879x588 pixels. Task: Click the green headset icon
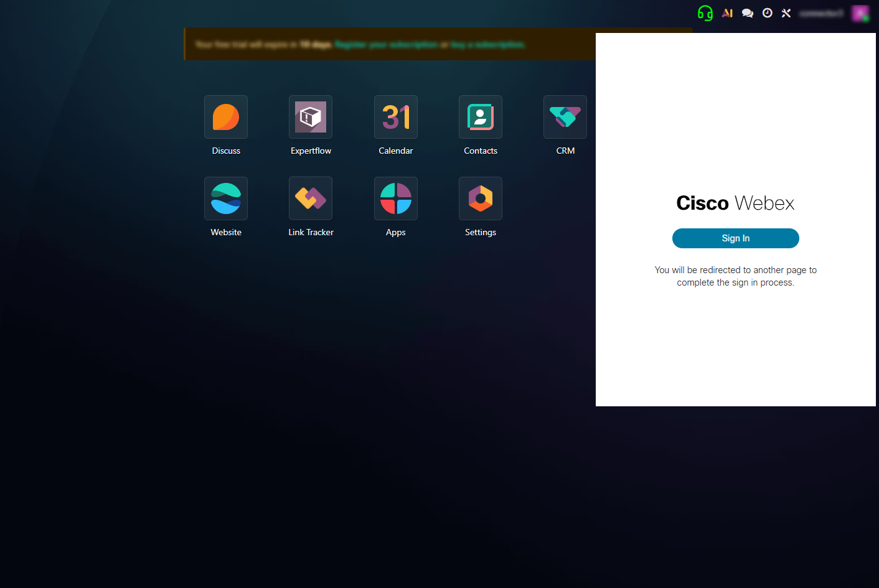pos(705,13)
